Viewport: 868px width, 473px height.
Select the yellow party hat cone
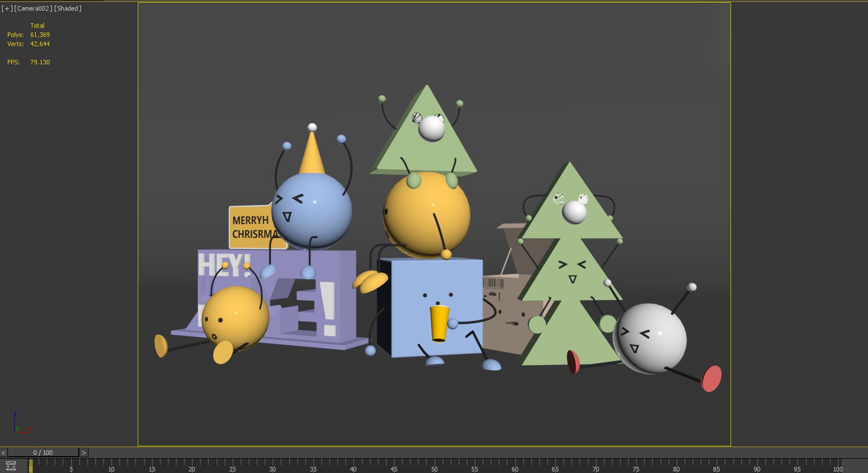pos(312,152)
